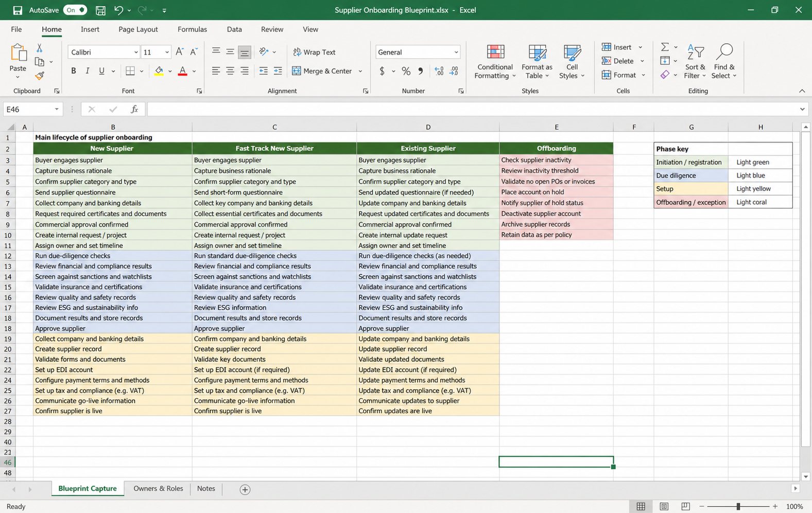Open the Conditional Formatting dropdown

[495, 62]
